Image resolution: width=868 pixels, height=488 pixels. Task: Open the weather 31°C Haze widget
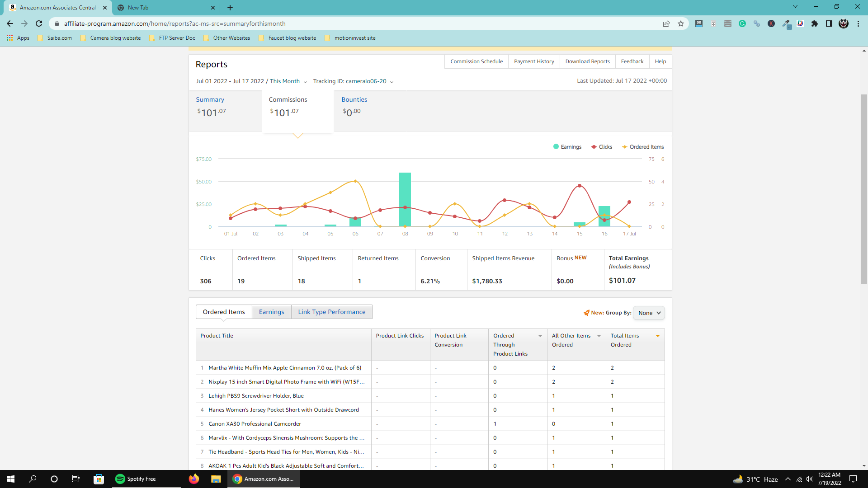coord(756,479)
